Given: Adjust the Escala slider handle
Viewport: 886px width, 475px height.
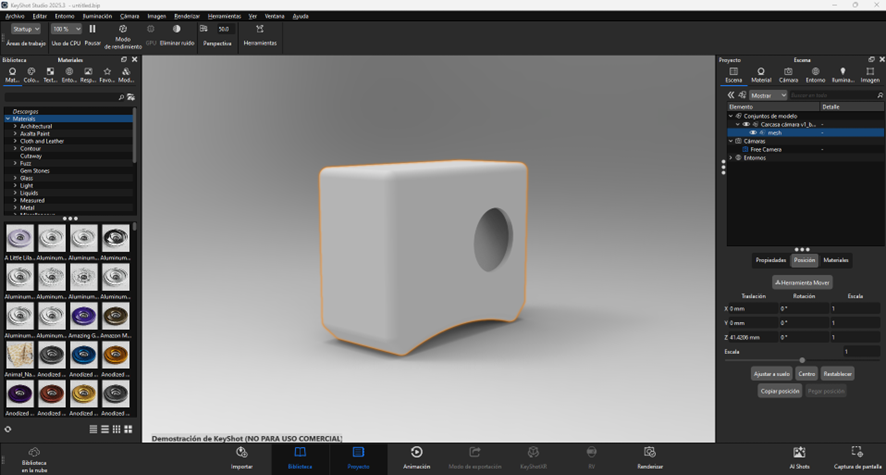Looking at the screenshot, I should coord(802,360).
